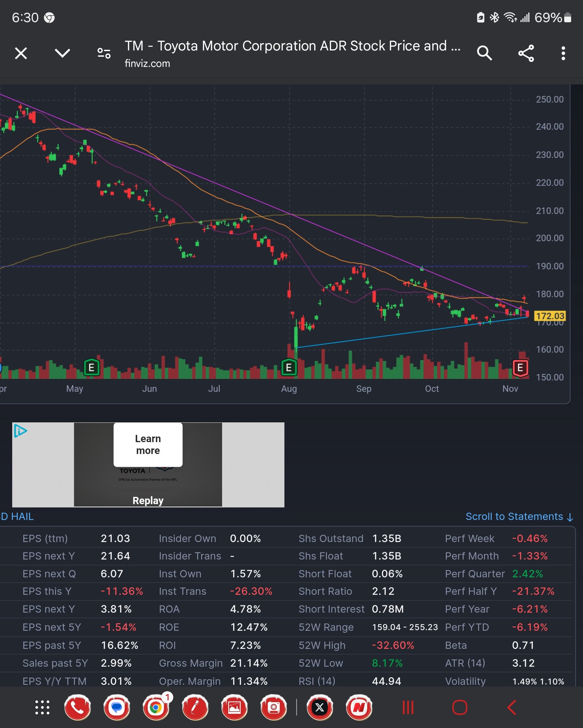Tap the EPS past 5Y value 16.62%
583x728 pixels.
tap(120, 645)
